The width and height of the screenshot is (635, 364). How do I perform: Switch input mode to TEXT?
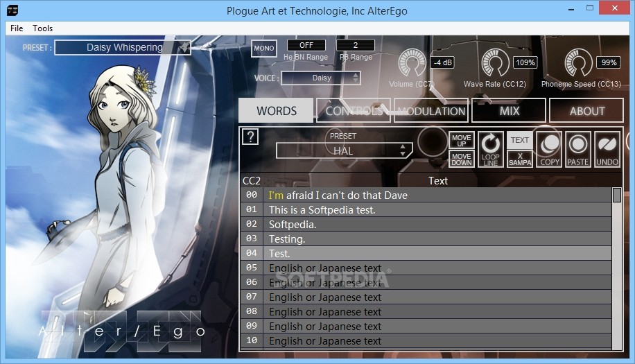[x=520, y=140]
